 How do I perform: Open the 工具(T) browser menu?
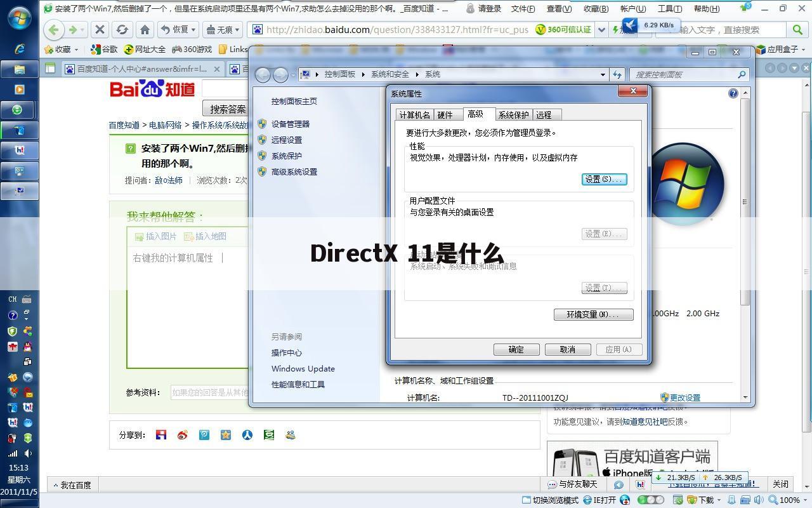tap(669, 9)
